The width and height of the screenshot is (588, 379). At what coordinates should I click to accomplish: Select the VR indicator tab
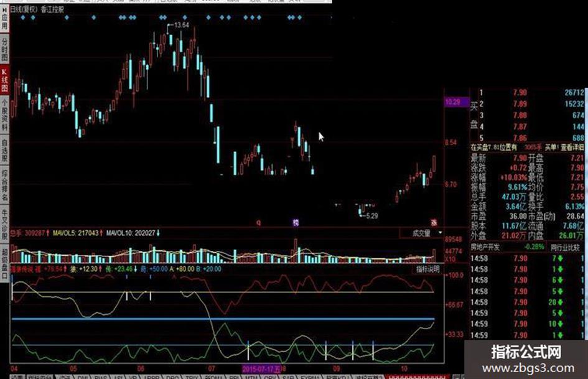point(133,377)
